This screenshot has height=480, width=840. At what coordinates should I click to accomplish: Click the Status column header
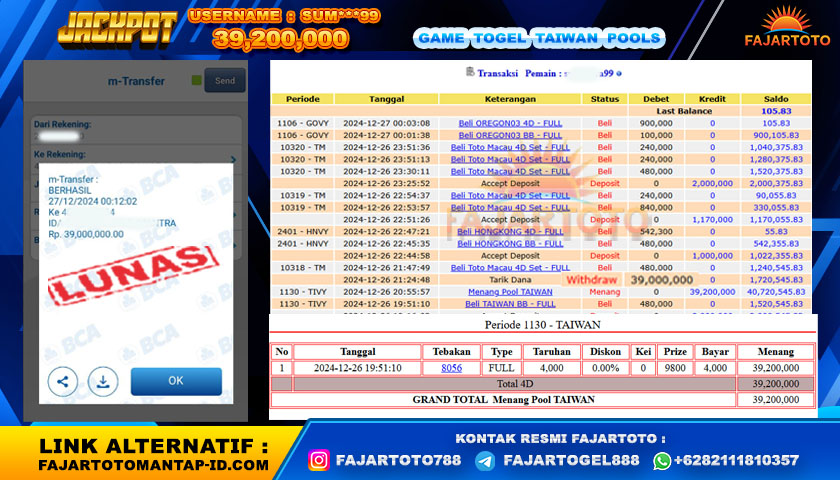click(x=605, y=99)
